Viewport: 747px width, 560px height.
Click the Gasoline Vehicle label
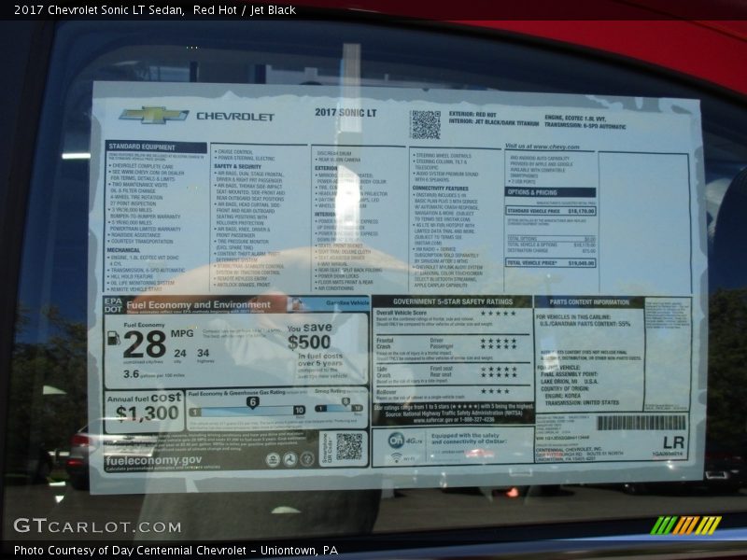pyautogui.click(x=347, y=302)
